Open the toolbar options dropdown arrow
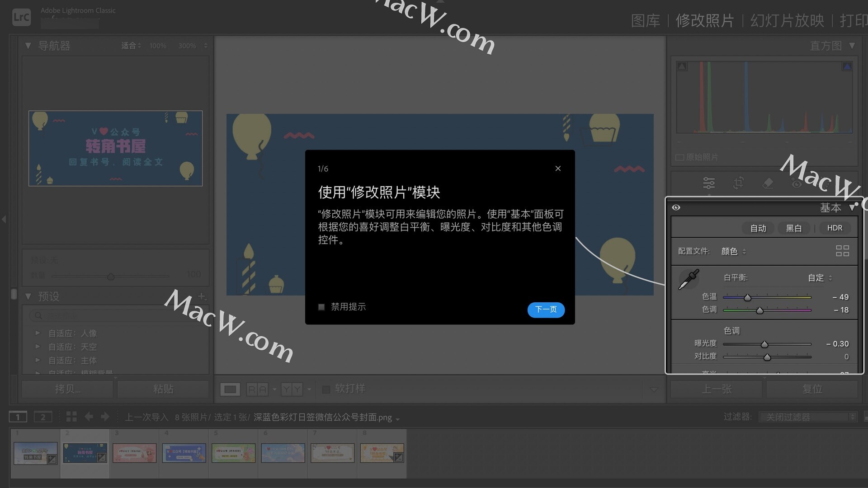The height and width of the screenshot is (488, 868). (654, 389)
